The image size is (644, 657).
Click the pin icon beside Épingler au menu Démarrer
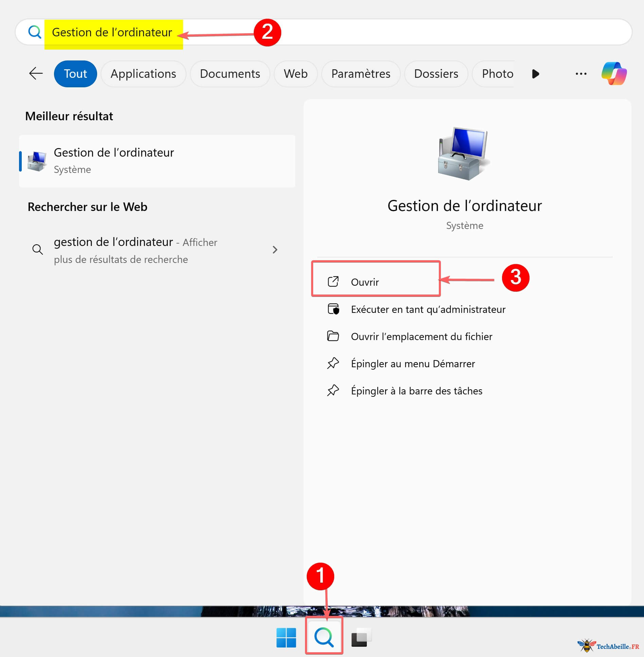click(333, 363)
